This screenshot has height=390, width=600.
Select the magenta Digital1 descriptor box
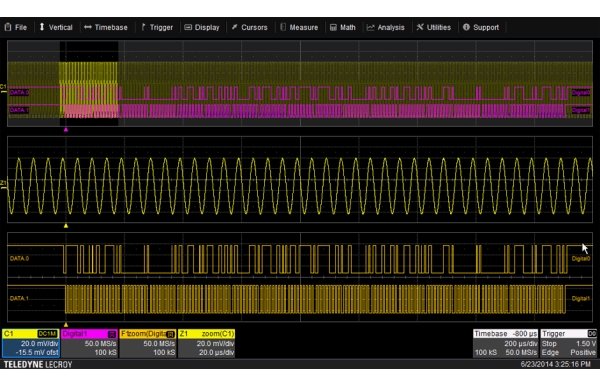pos(90,343)
